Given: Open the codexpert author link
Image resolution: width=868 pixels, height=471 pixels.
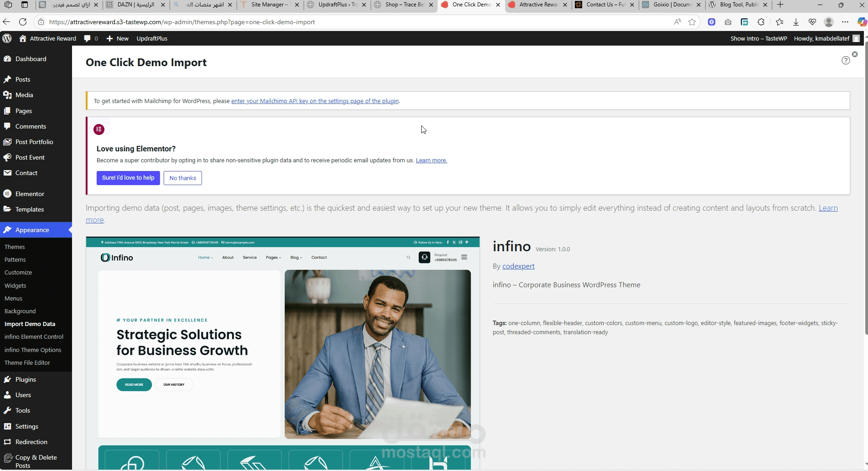Looking at the screenshot, I should click(518, 266).
